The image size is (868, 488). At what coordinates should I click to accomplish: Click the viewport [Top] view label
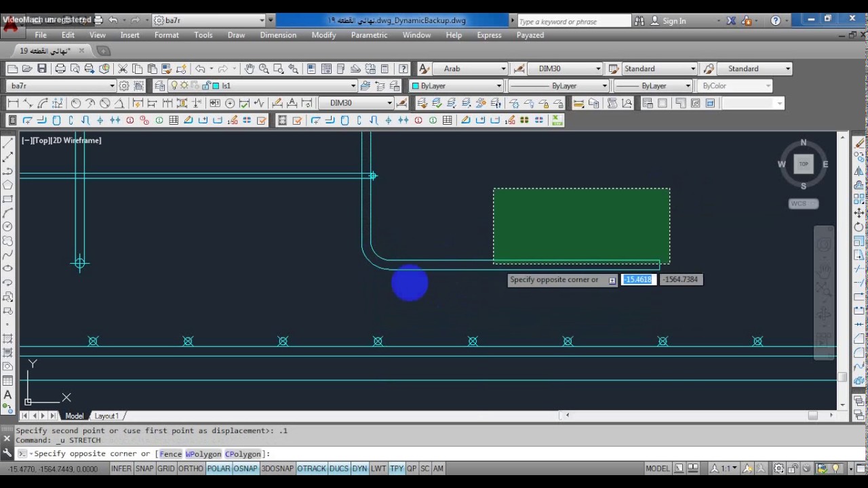(x=42, y=140)
